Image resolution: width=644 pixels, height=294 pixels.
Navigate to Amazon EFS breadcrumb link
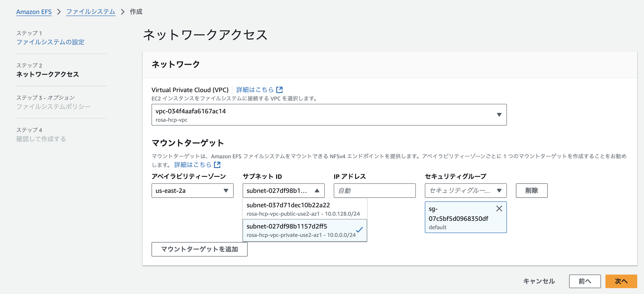pyautogui.click(x=34, y=12)
